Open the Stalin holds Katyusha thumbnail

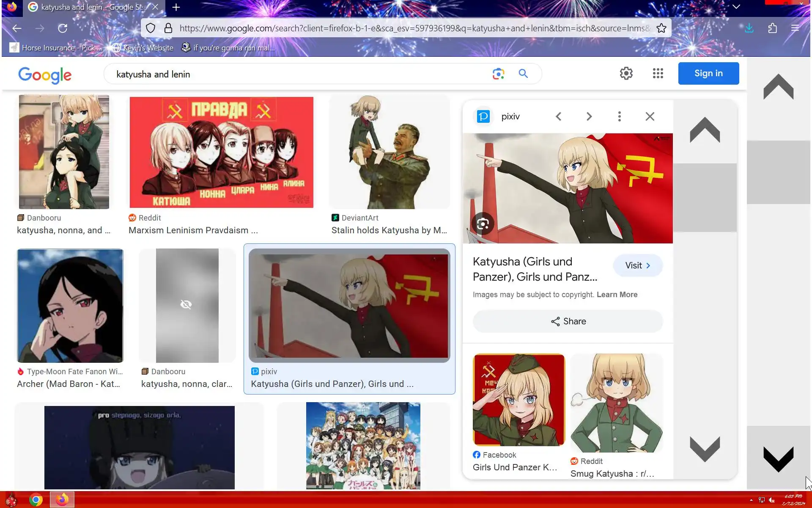(x=389, y=152)
